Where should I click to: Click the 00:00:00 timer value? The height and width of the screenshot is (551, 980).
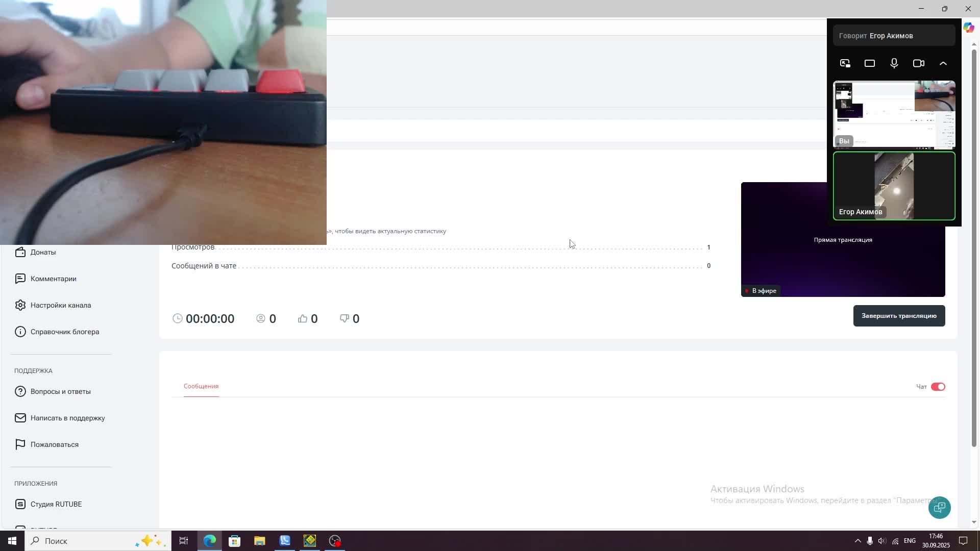[x=210, y=318]
